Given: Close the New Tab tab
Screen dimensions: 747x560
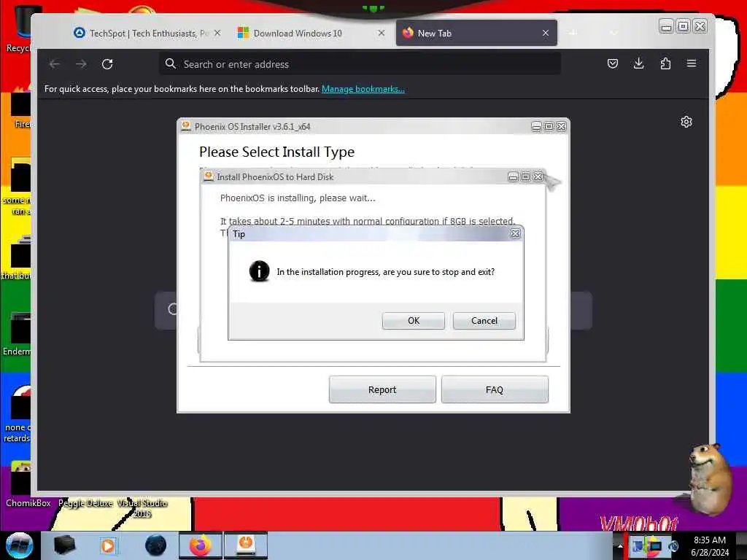Looking at the screenshot, I should (x=546, y=34).
